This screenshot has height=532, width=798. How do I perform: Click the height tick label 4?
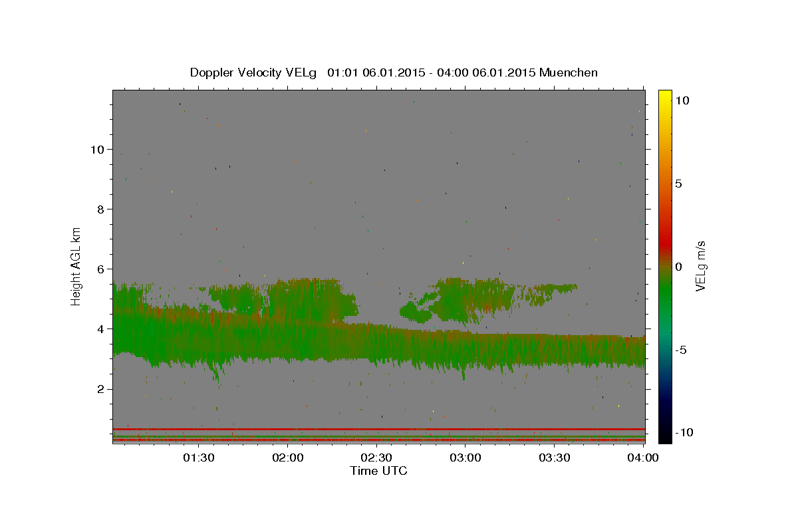tap(100, 329)
